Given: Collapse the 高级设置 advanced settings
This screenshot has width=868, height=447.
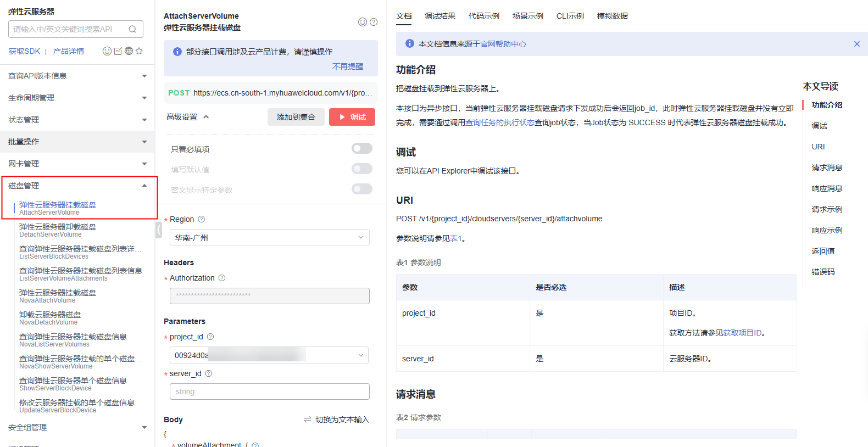Looking at the screenshot, I should coord(188,117).
